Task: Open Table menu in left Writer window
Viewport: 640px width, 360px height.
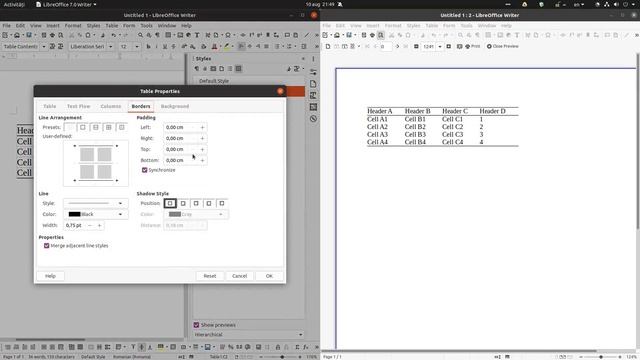Action: (x=112, y=25)
